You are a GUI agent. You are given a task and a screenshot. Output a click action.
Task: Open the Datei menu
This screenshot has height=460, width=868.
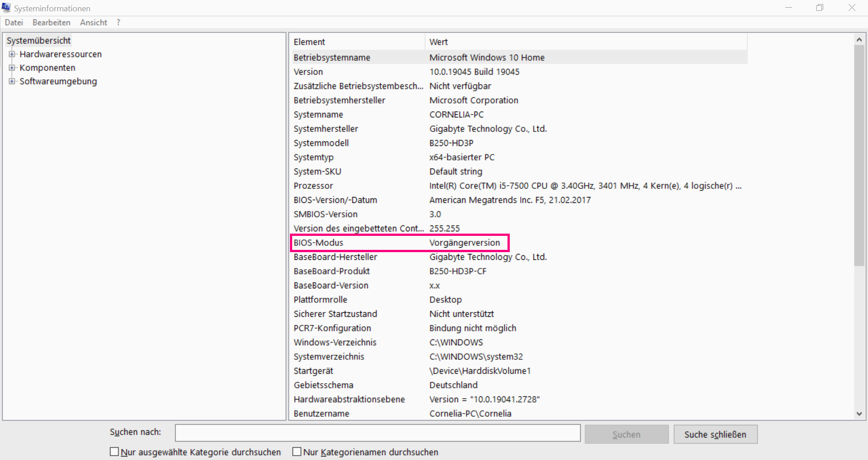pos(14,23)
